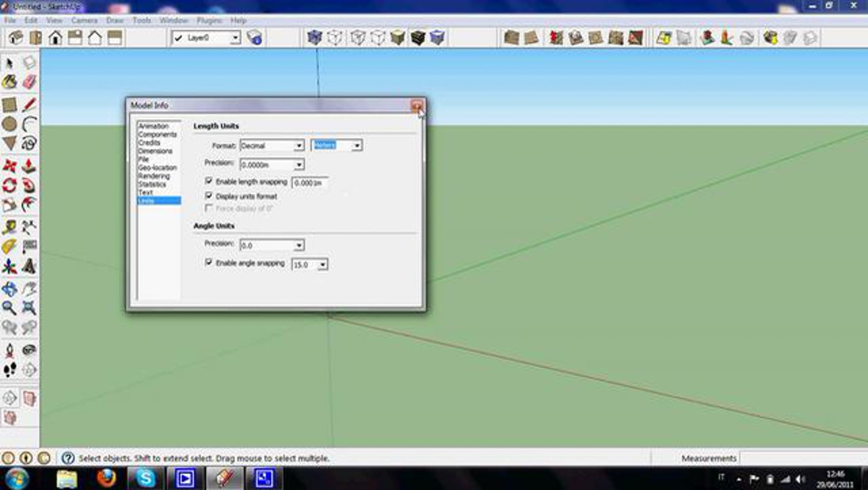Disable Enable angle snapping checkbox
The height and width of the screenshot is (490, 868).
pos(209,262)
